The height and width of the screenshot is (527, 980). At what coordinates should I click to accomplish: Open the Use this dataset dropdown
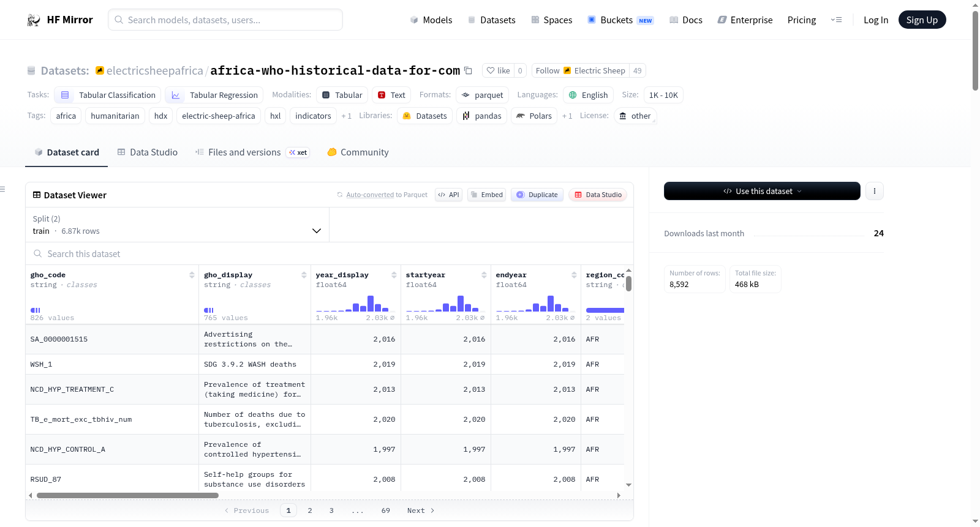762,191
